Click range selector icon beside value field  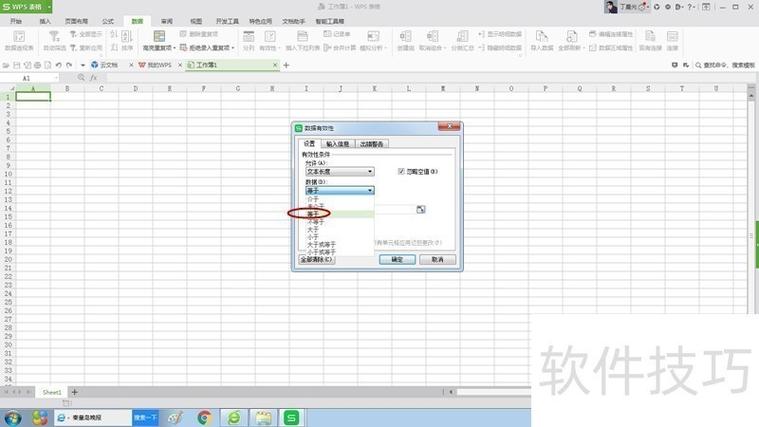click(421, 209)
